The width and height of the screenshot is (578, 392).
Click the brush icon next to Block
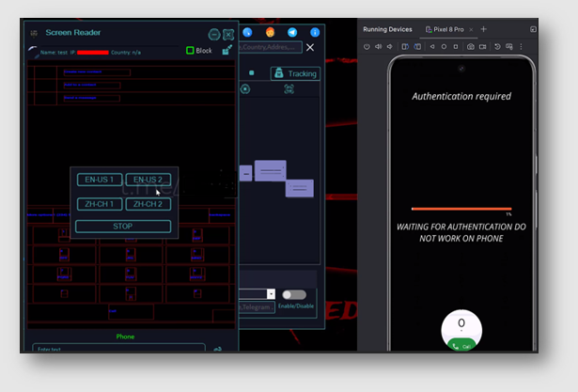(x=227, y=51)
